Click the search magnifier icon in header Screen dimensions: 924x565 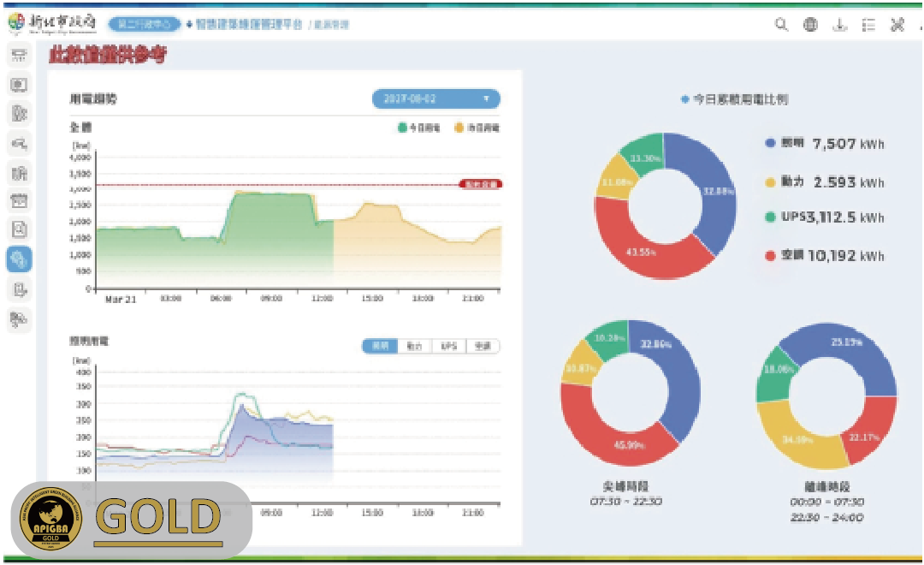[781, 25]
